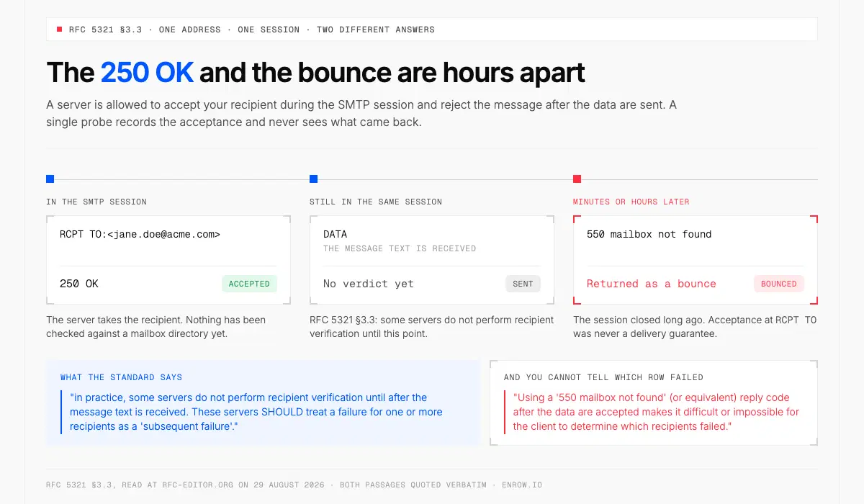Click the "IN THE SMTP SESSION" label
The width and height of the screenshot is (864, 504).
[96, 202]
